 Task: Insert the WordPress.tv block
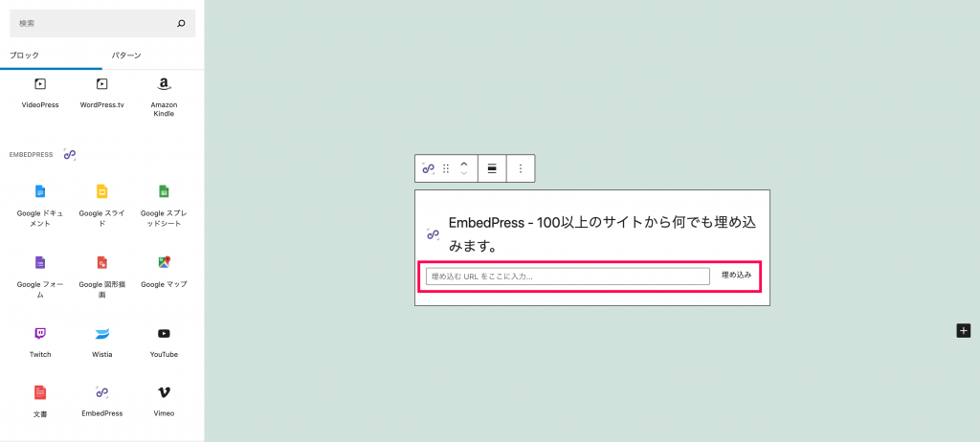point(101,94)
